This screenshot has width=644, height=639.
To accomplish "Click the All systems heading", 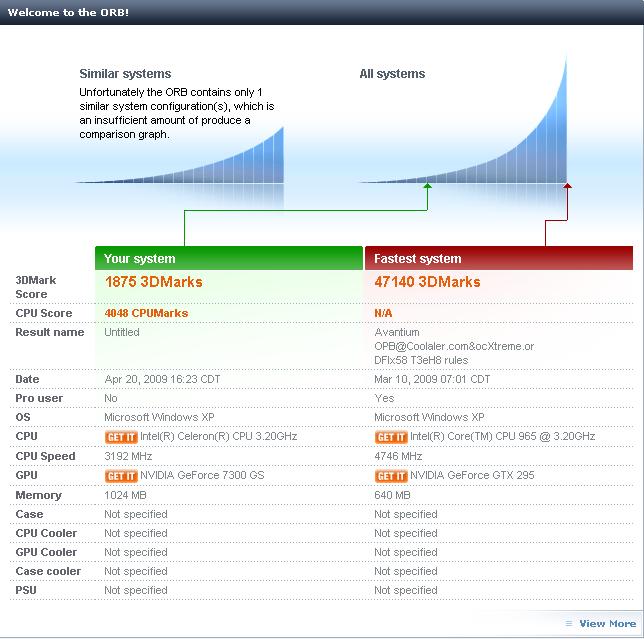I will tap(392, 74).
